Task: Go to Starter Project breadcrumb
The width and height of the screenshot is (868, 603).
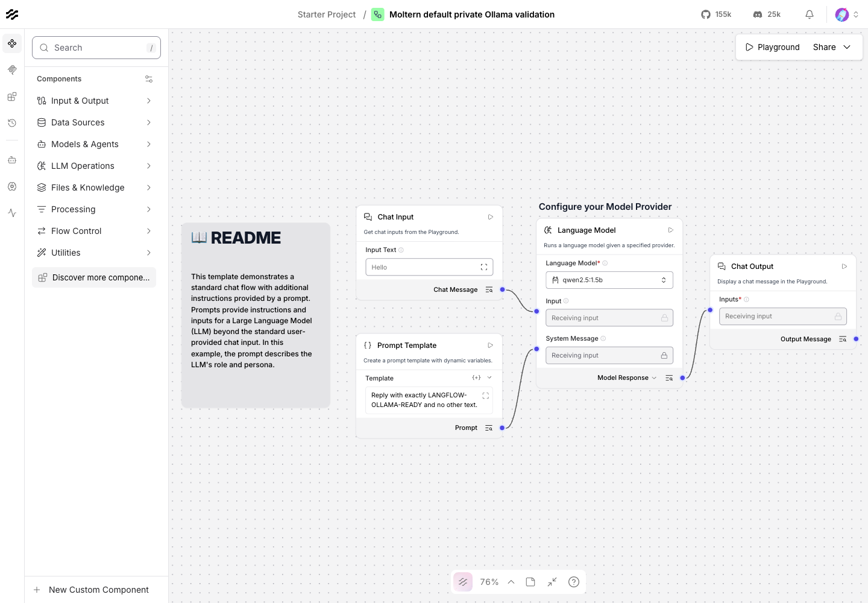Action: 327,14
